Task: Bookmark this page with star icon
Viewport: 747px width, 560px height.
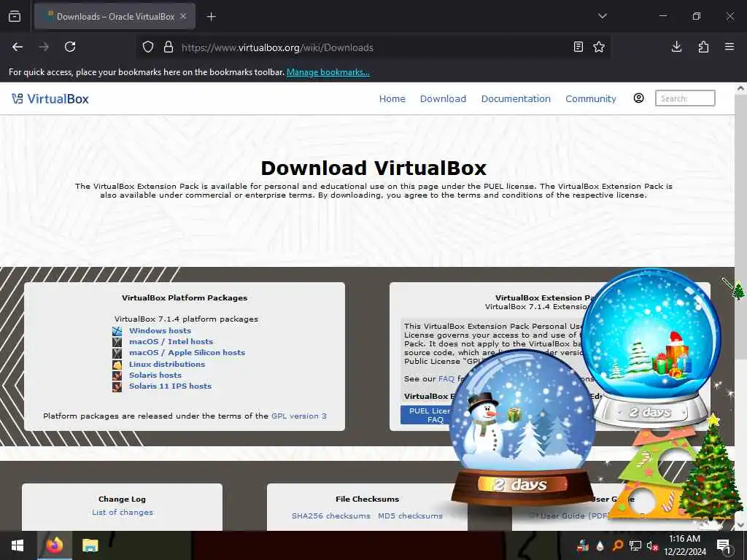Action: 599,47
